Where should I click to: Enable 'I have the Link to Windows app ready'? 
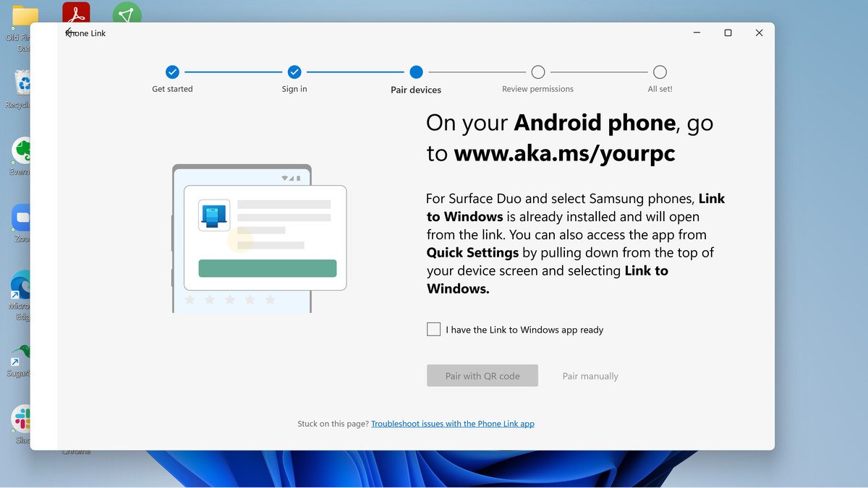coord(433,329)
